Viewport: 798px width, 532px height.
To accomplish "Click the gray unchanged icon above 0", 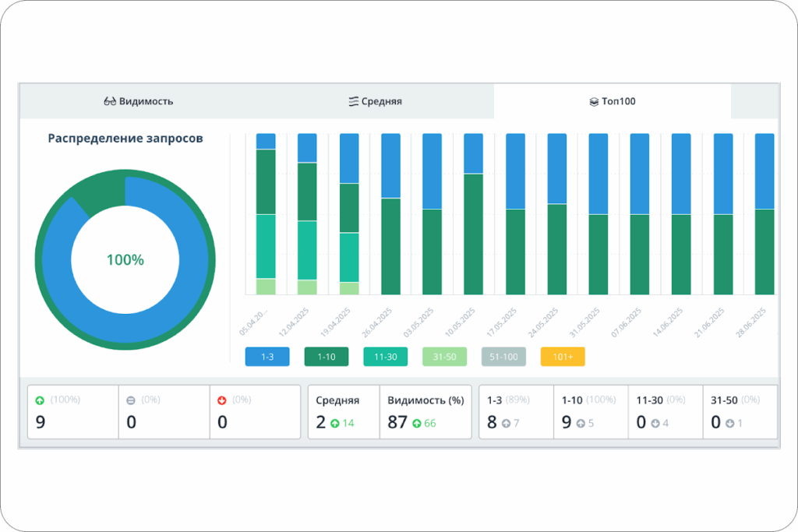I will click(131, 400).
